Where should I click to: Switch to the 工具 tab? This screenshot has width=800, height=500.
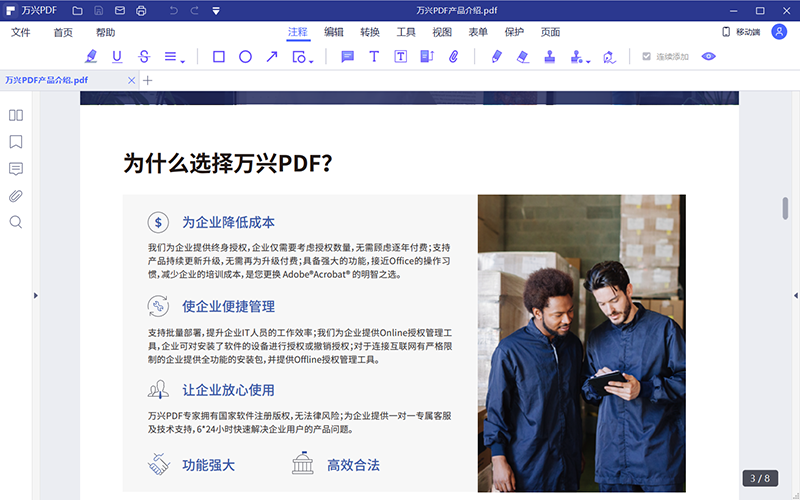click(x=406, y=32)
